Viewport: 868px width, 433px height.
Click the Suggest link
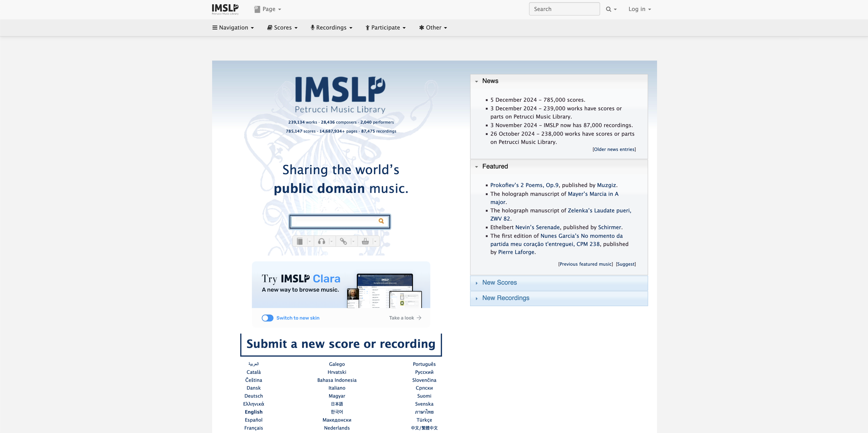click(x=626, y=264)
